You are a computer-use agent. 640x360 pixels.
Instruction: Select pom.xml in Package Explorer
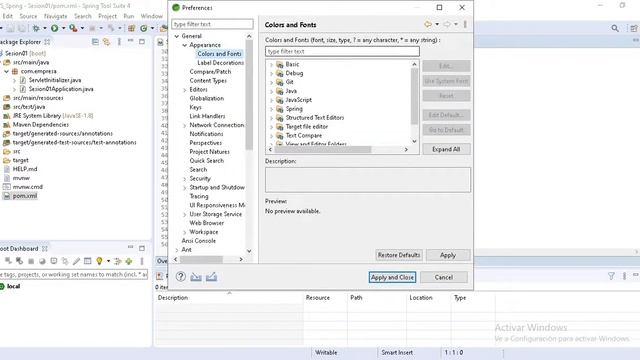24,196
